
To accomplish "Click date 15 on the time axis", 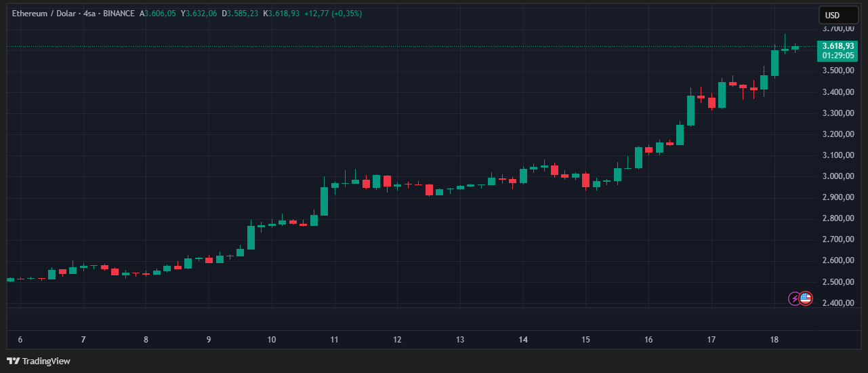I will 585,340.
